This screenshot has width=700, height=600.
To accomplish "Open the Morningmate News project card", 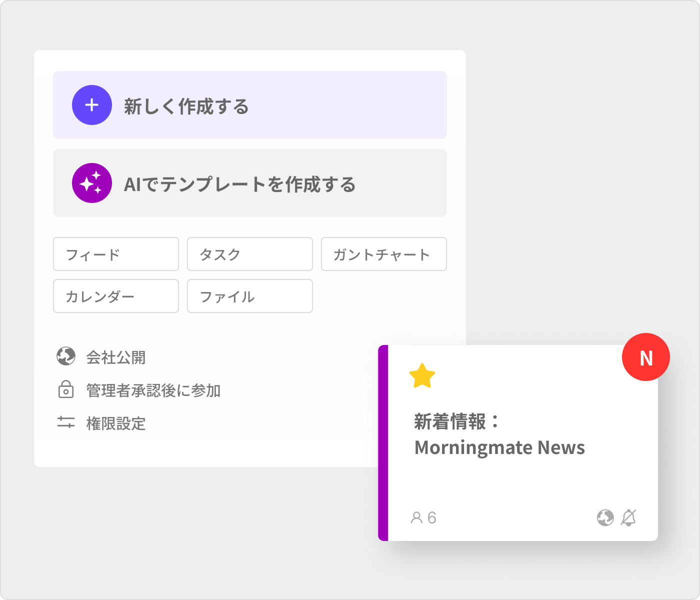I will click(x=500, y=435).
